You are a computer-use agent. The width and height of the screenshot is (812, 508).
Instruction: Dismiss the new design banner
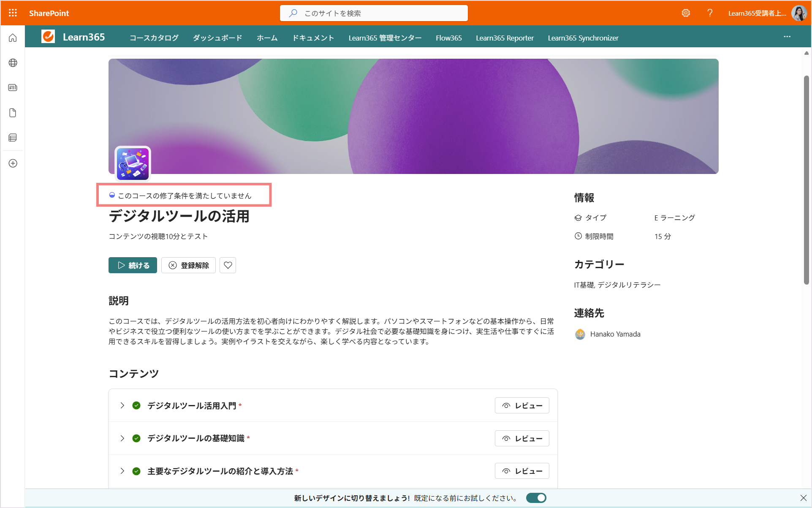pos(803,498)
